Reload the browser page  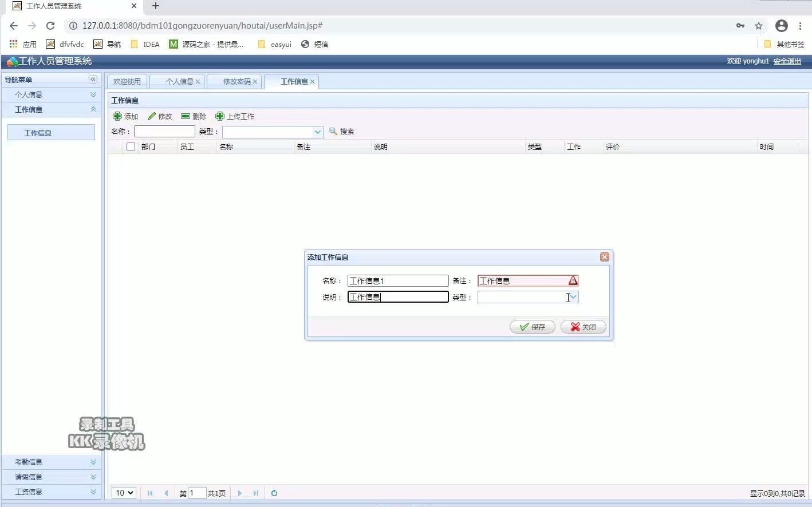pos(50,26)
